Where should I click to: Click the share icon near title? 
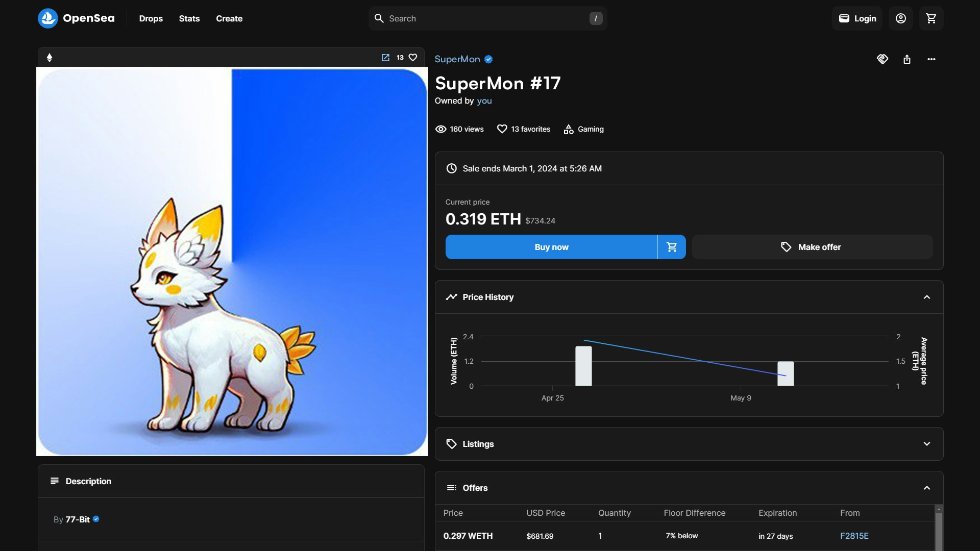(x=906, y=59)
